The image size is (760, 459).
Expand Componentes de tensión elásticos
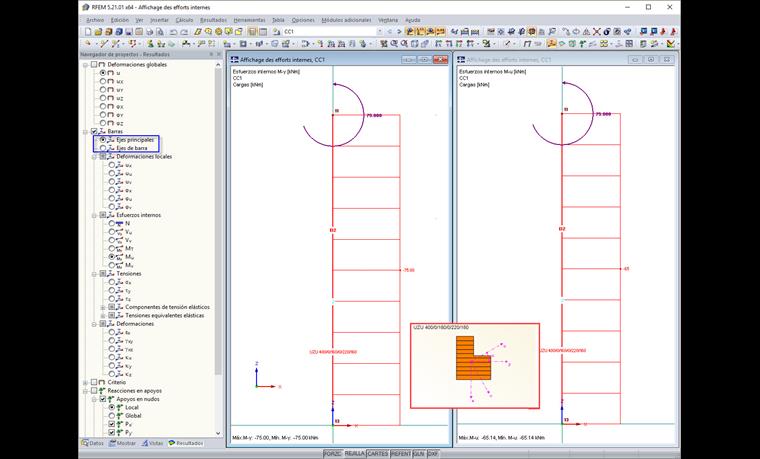click(x=103, y=307)
